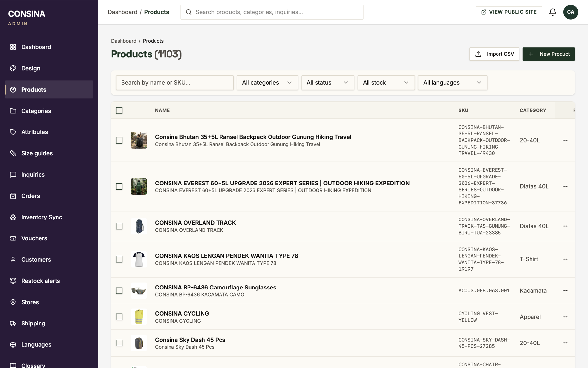Check the Consina Bhutan 35+5L row checkbox

[119, 140]
